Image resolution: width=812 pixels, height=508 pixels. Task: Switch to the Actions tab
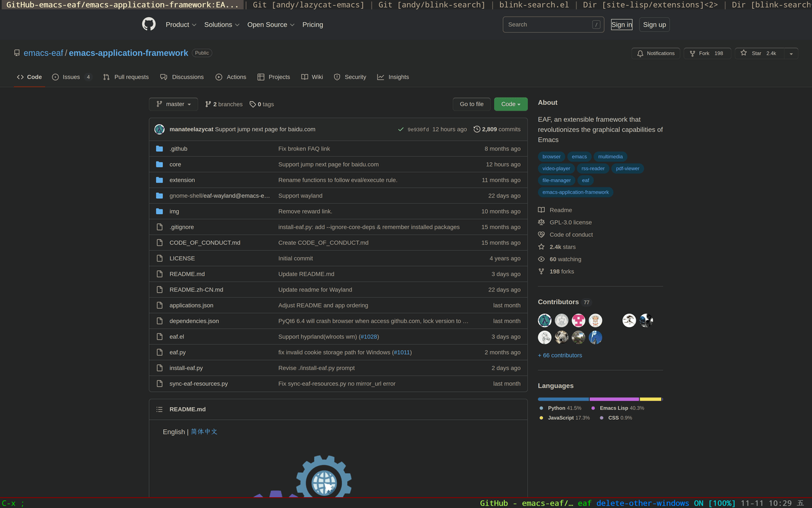click(231, 77)
